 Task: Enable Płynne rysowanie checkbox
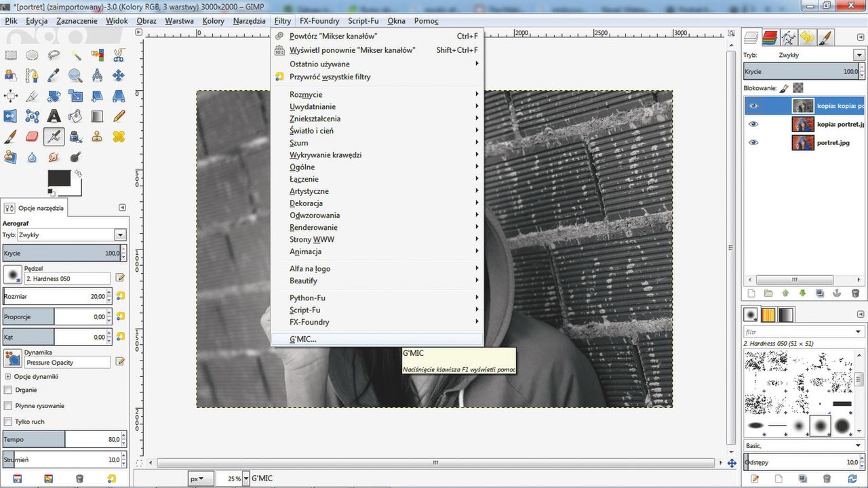[8, 405]
